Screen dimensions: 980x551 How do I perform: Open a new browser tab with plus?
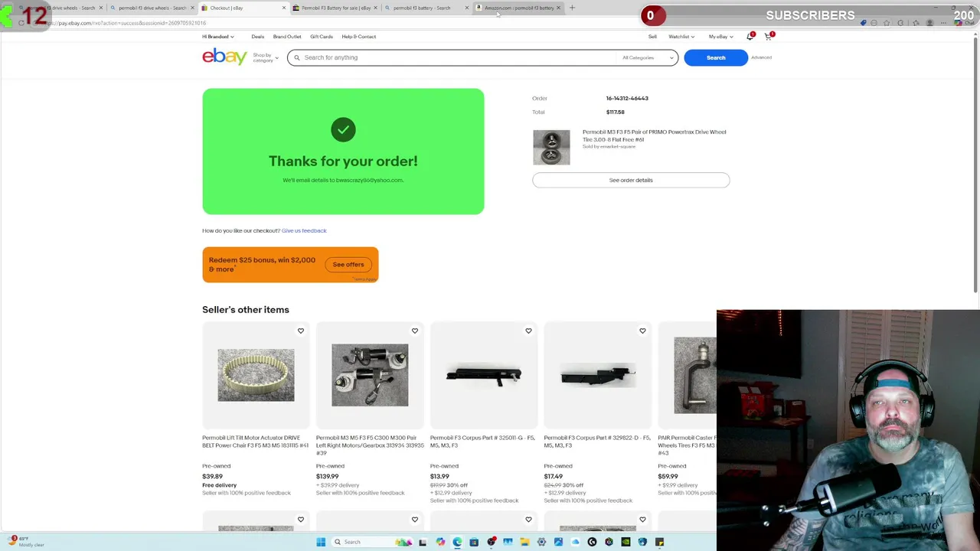point(572,8)
